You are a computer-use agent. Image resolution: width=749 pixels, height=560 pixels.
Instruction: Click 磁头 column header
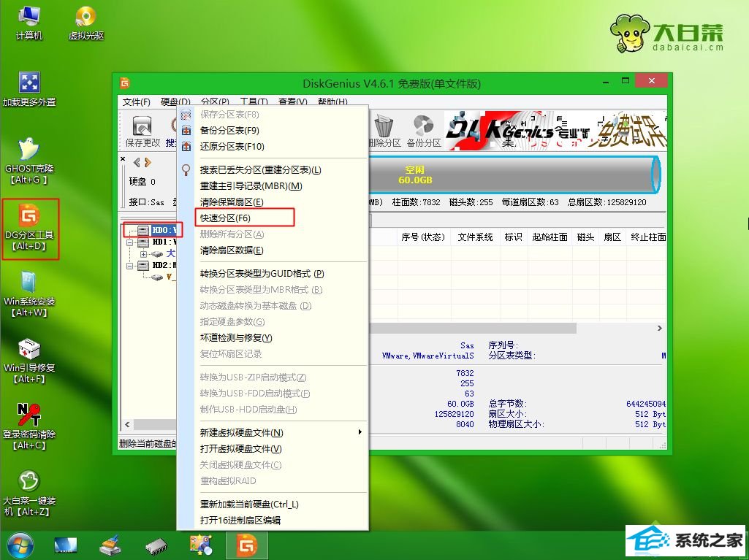(585, 237)
